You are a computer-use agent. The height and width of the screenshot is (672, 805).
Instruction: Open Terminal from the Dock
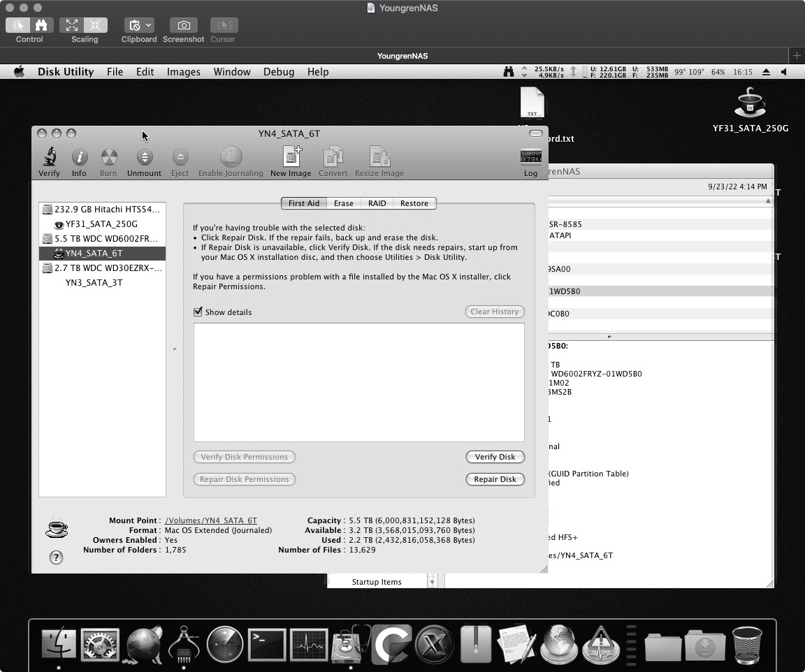click(267, 644)
